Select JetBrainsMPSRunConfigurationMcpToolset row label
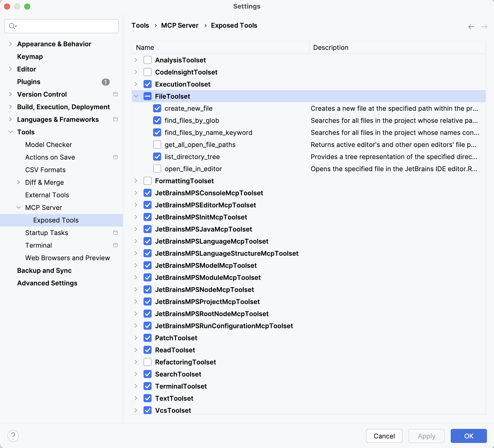This screenshot has width=494, height=448. (224, 326)
